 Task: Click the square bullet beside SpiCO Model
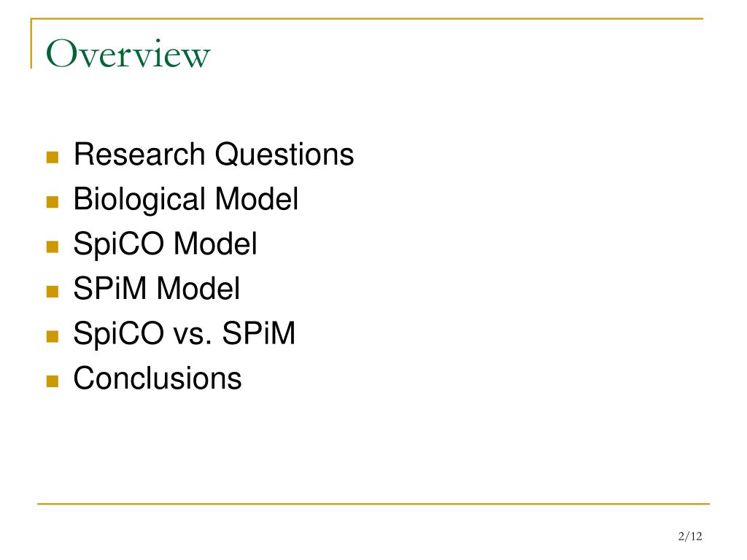coord(53,246)
